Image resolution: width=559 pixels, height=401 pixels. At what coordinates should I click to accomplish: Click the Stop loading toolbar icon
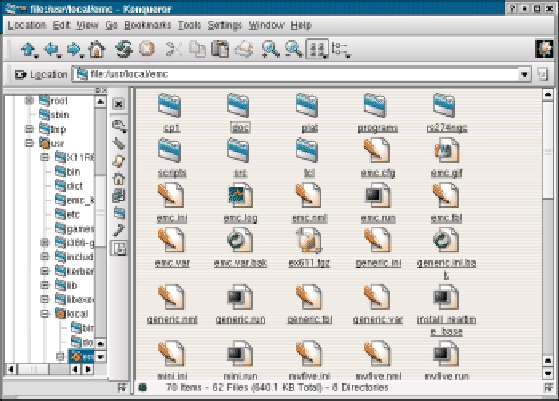[147, 49]
